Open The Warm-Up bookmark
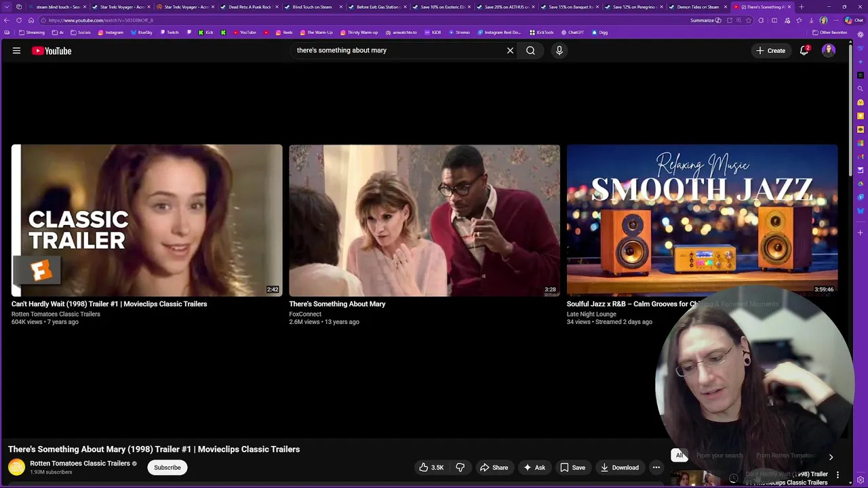Viewport: 868px width, 488px height. pos(316,33)
